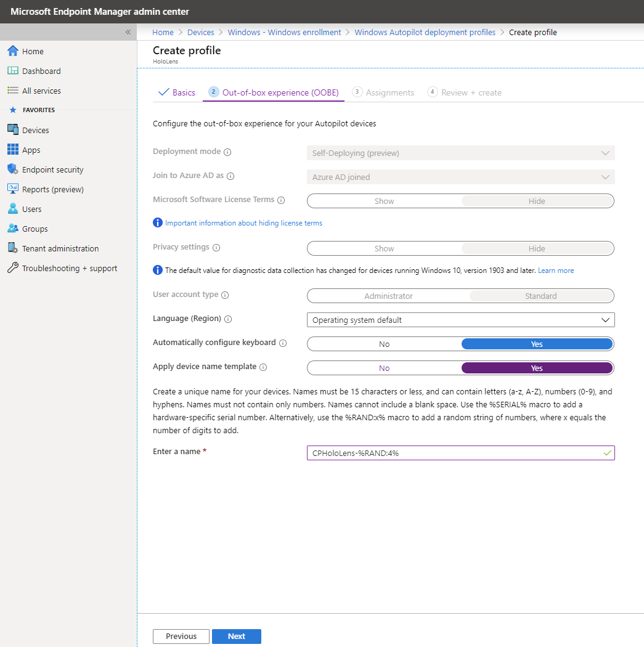Click the Language (Region) info icon
644x647 pixels.
pyautogui.click(x=227, y=319)
